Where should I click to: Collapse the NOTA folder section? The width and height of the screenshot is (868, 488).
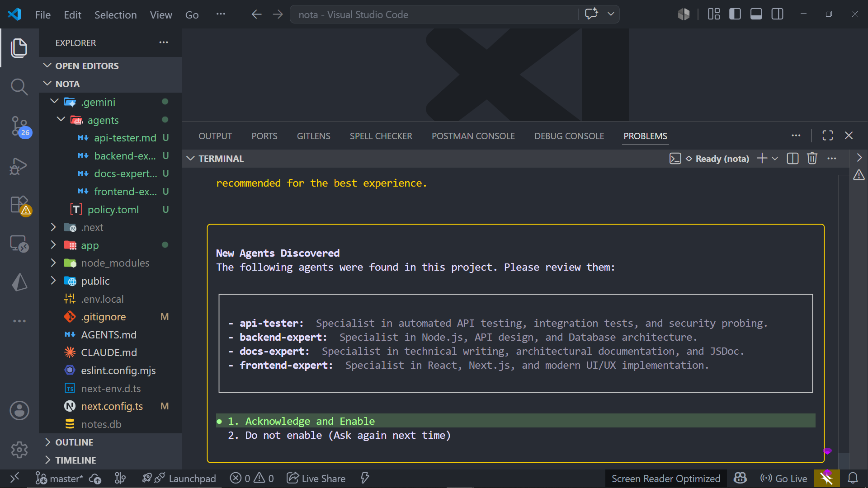tap(110, 84)
